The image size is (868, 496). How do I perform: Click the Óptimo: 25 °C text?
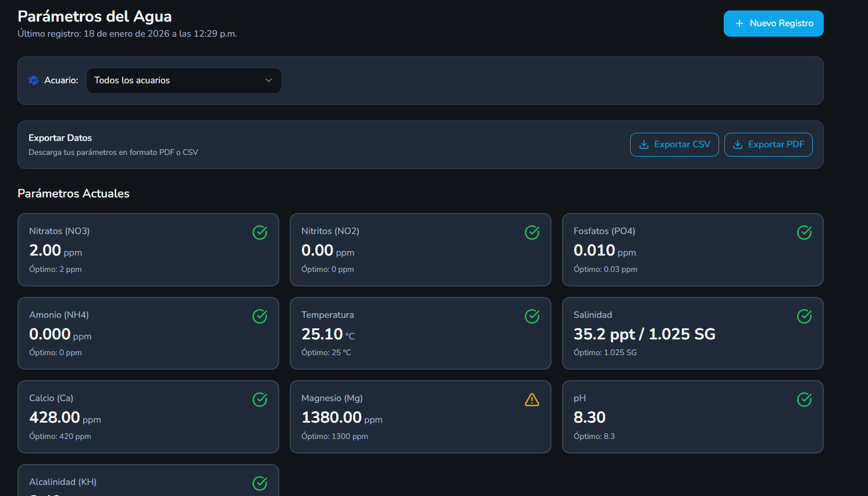coord(326,353)
